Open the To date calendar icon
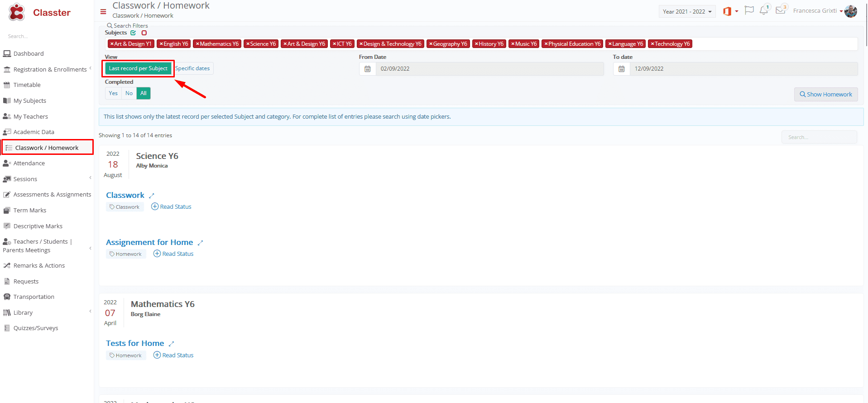 pyautogui.click(x=622, y=69)
